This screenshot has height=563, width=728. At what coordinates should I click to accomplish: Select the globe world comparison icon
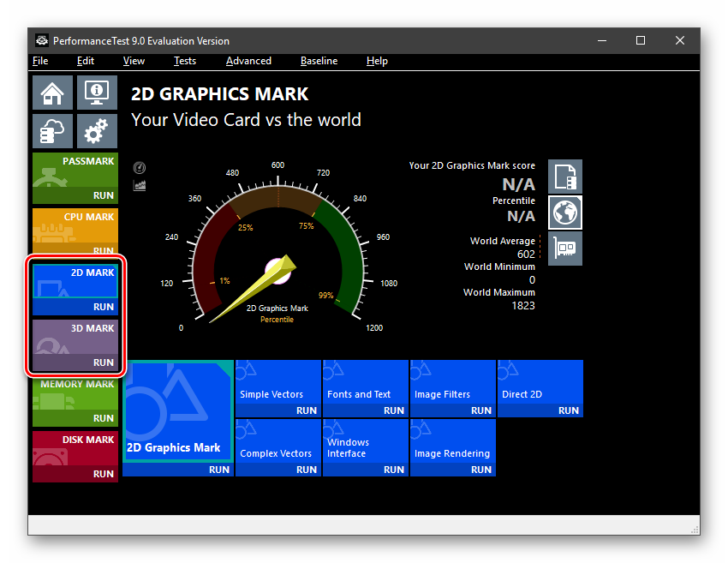(565, 213)
